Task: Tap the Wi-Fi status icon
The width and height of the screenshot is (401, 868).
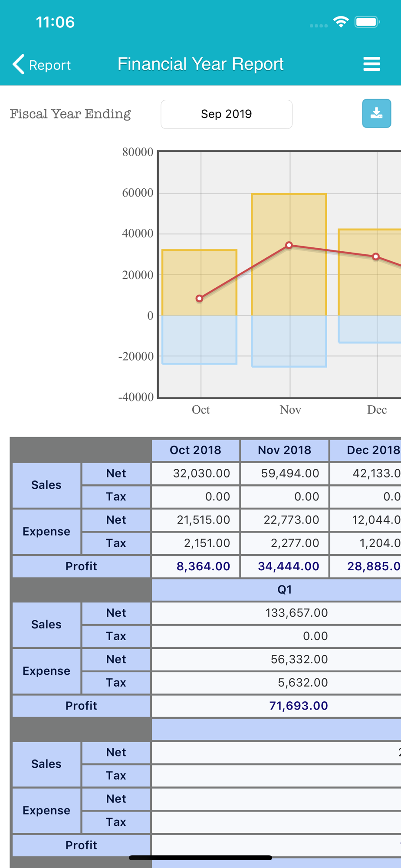Action: (341, 22)
